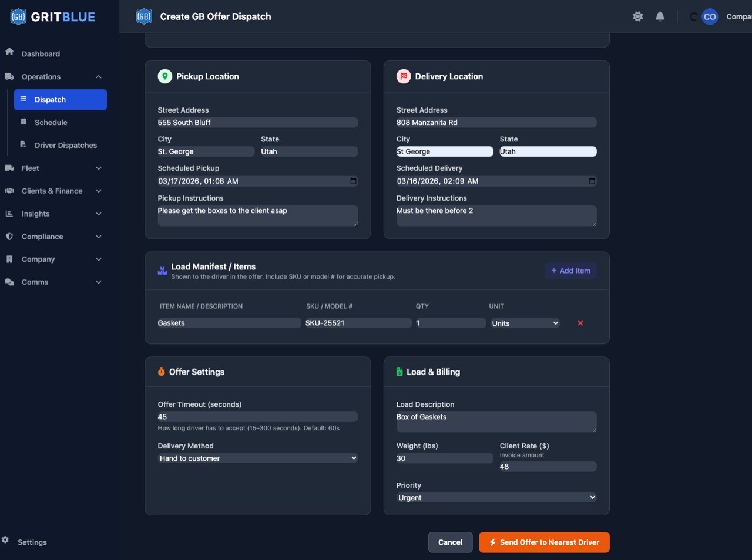Click the Dispatch list icon
The image size is (752, 560).
[23, 99]
